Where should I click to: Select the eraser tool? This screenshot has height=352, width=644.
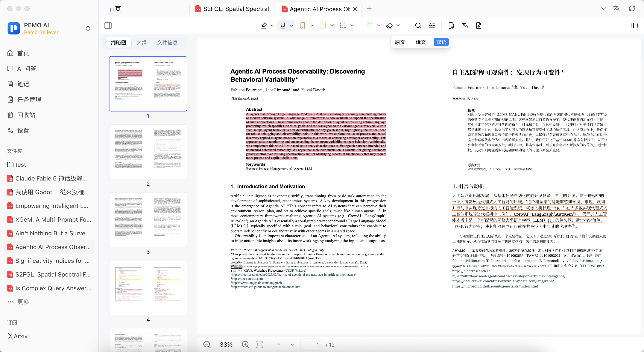389,26
